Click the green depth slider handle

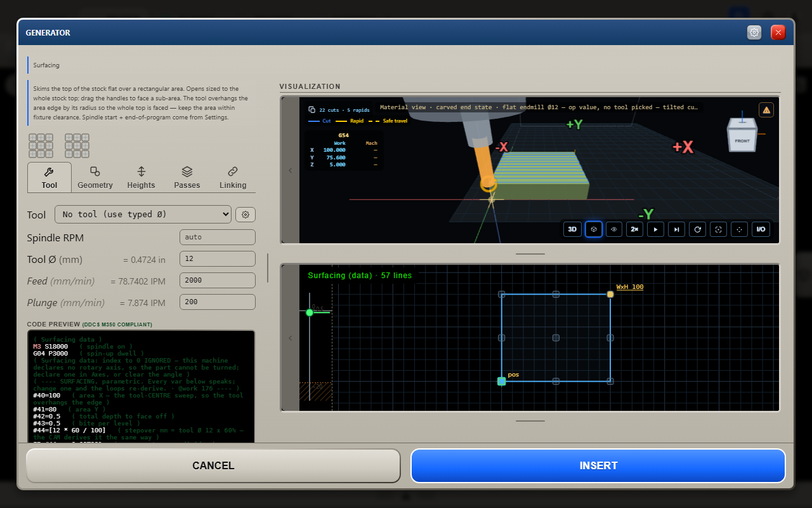point(310,312)
